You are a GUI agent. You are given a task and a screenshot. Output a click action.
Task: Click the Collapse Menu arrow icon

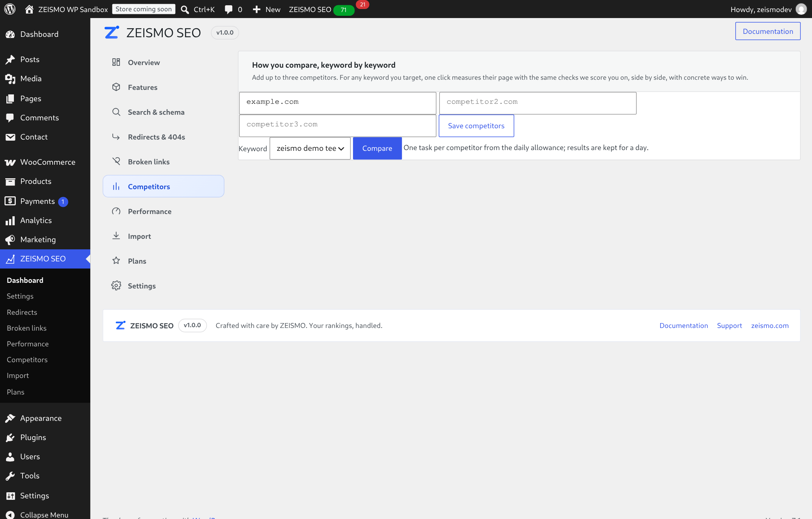pyautogui.click(x=10, y=514)
